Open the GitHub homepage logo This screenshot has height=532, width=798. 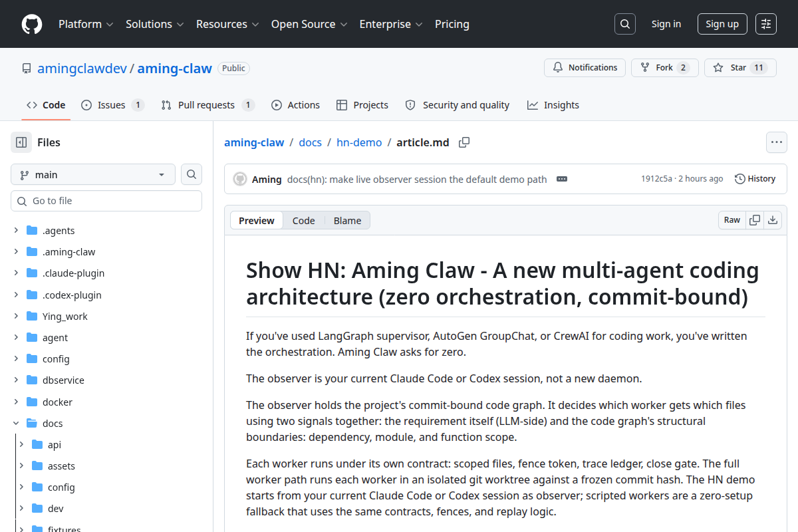(x=32, y=24)
